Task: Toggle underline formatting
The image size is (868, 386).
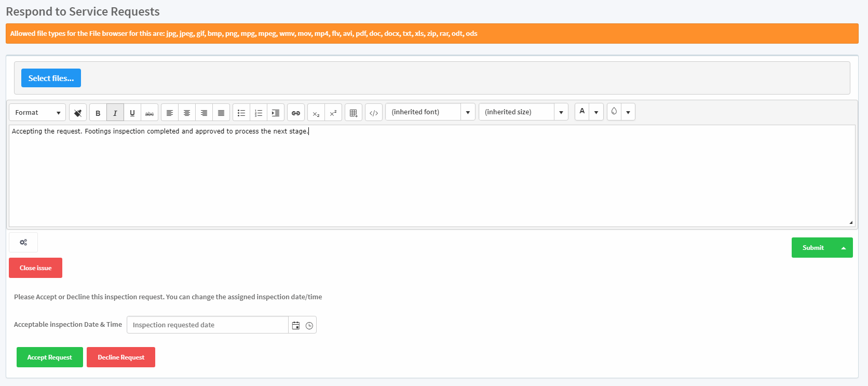Action: pos(132,113)
